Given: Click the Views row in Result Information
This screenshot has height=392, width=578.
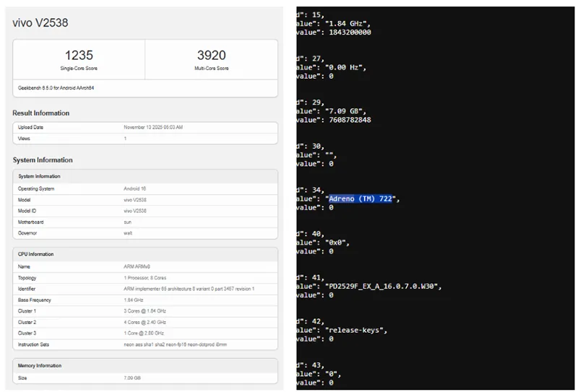Looking at the screenshot, I should point(144,138).
